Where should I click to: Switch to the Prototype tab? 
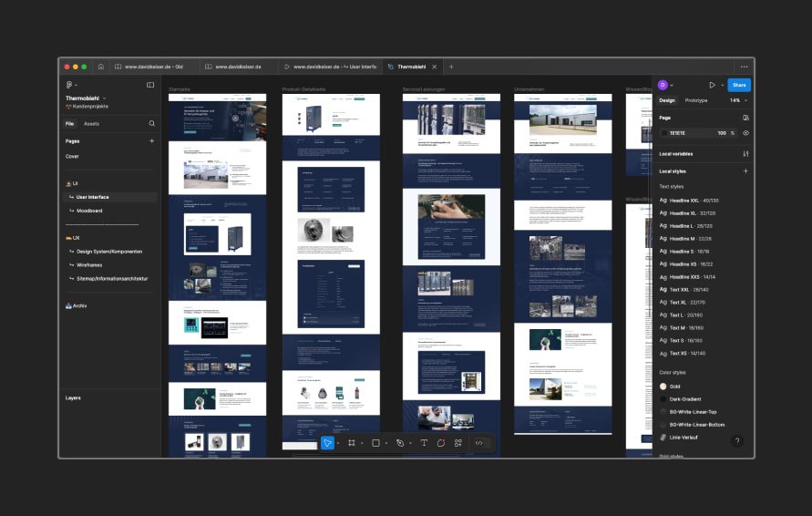(696, 100)
